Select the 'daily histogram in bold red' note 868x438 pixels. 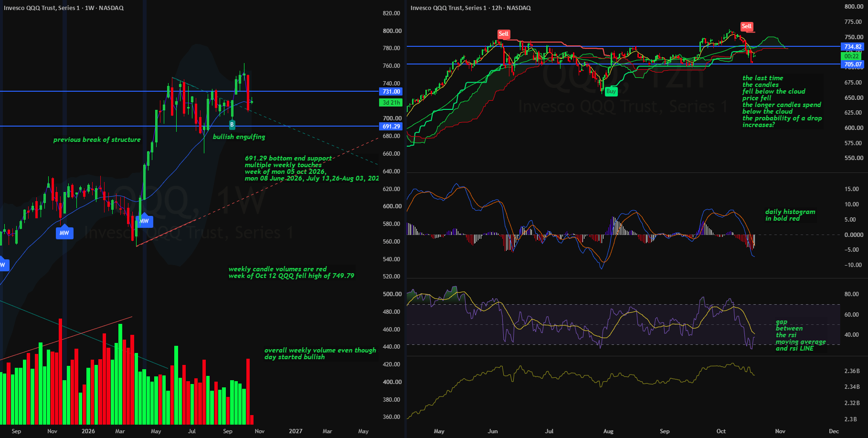point(790,215)
